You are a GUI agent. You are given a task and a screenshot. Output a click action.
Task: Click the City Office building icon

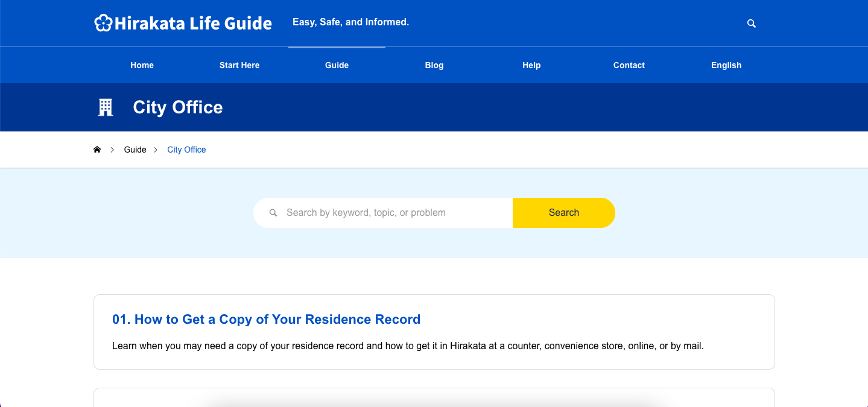106,107
